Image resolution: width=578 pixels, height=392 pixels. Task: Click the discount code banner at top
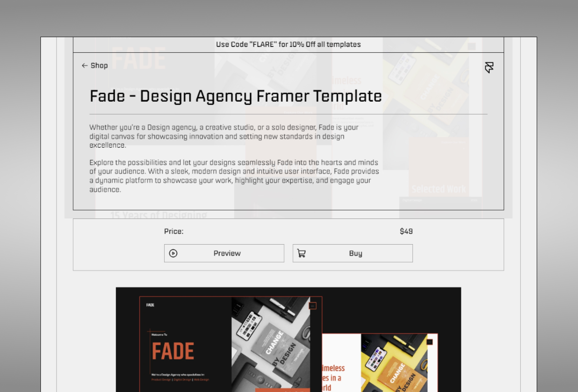[288, 44]
